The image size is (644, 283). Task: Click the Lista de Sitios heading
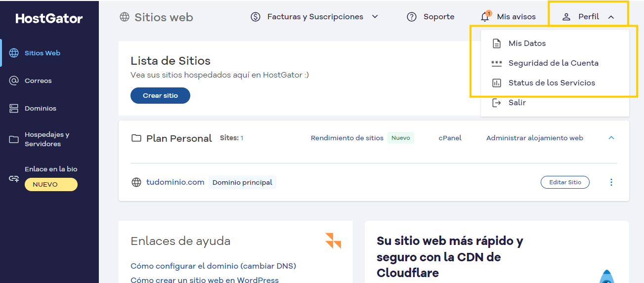pos(171,61)
